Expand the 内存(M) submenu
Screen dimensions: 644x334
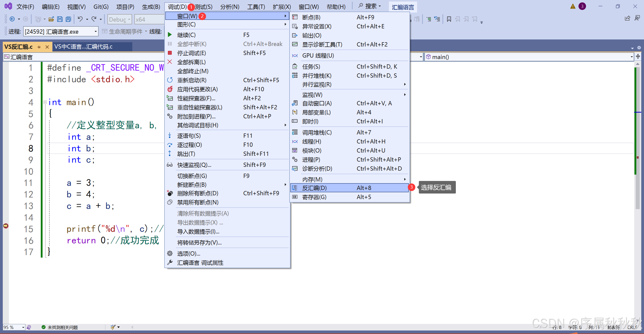tap(349, 179)
